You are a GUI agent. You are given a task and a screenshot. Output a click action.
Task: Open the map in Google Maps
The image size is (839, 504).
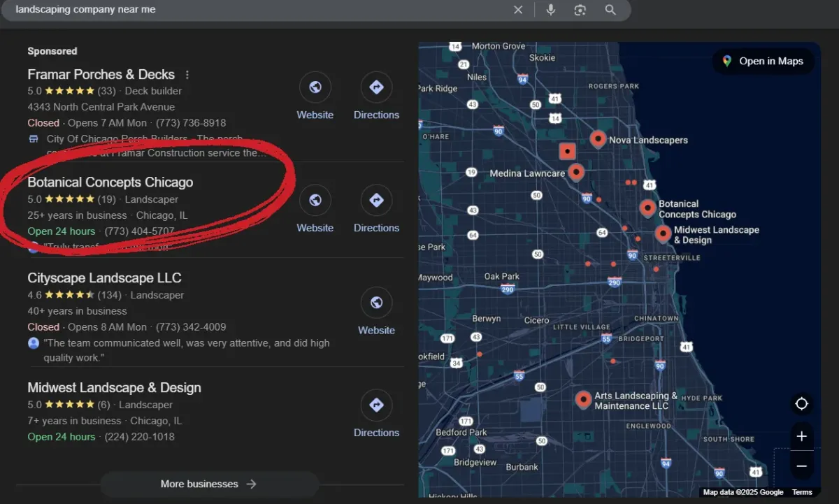coord(763,61)
